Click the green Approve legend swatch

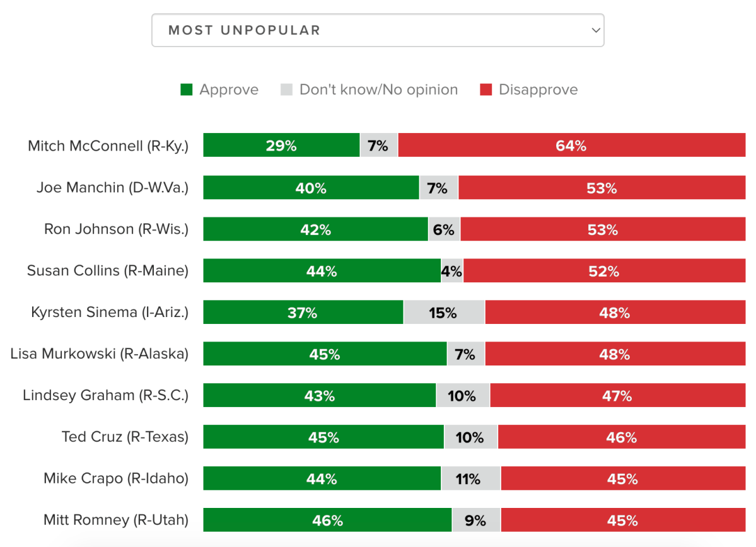pos(186,89)
